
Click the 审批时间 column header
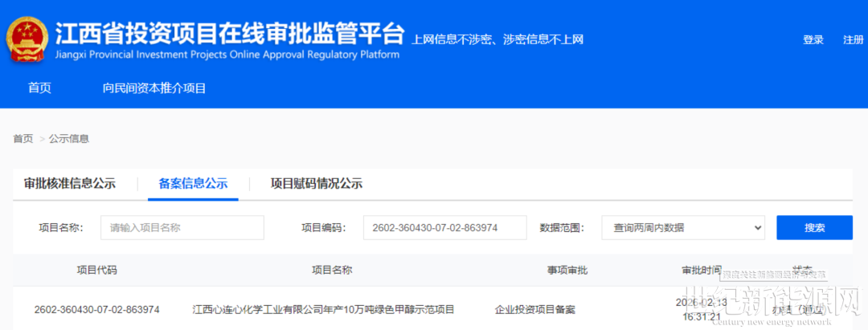[x=702, y=269]
